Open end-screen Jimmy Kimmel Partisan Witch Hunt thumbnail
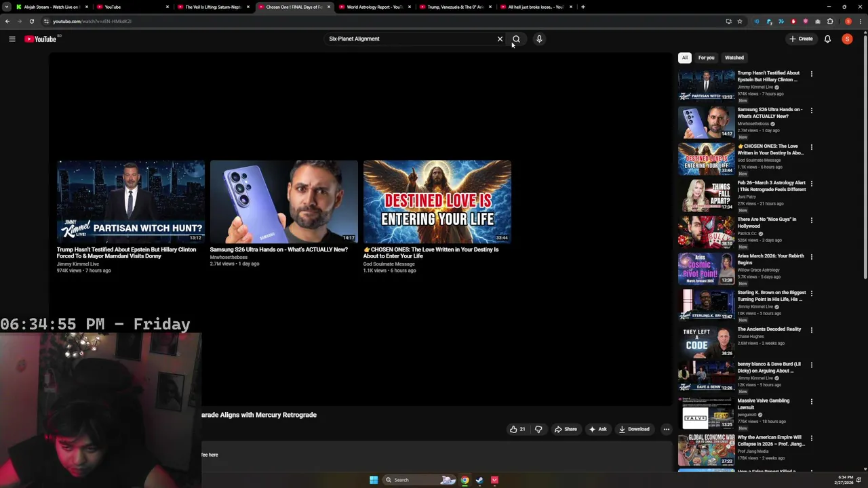Screen dimensions: 868x488 131,201
